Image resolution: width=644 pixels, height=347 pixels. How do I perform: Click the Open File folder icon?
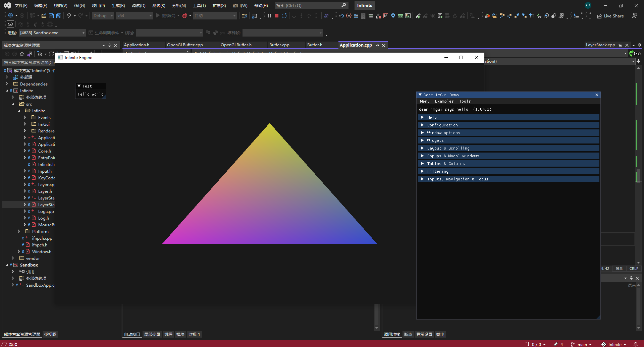click(44, 16)
